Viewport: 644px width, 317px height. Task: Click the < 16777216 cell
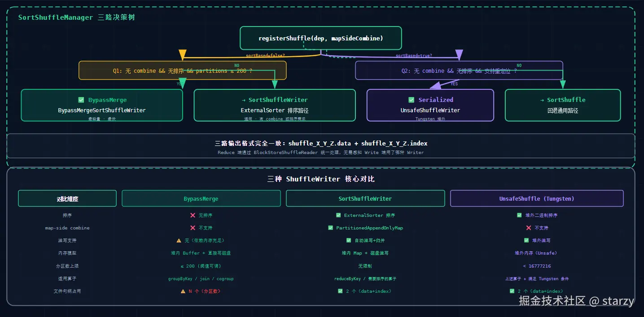click(537, 266)
